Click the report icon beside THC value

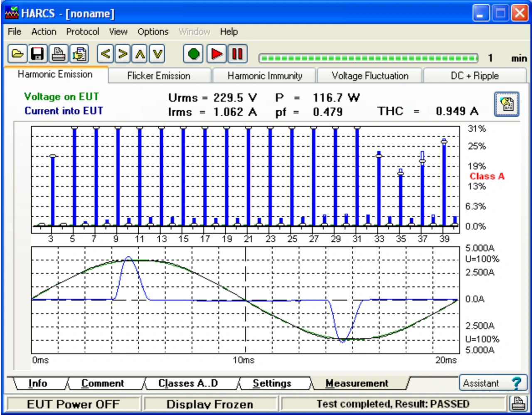click(x=507, y=104)
